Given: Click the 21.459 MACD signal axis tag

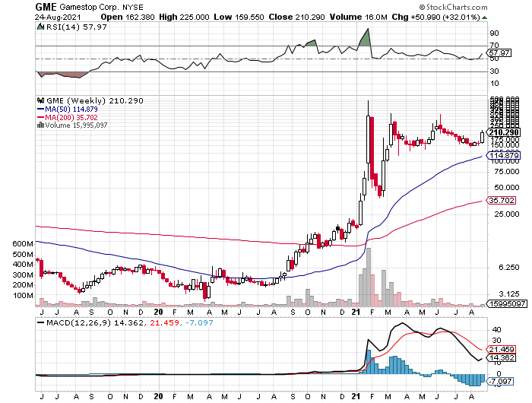Looking at the screenshot, I should (x=501, y=349).
